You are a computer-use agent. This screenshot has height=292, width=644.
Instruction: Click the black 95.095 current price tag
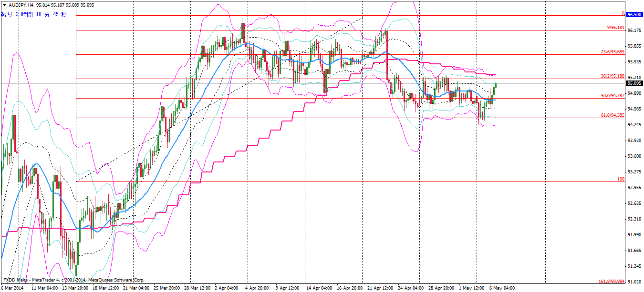click(634, 83)
